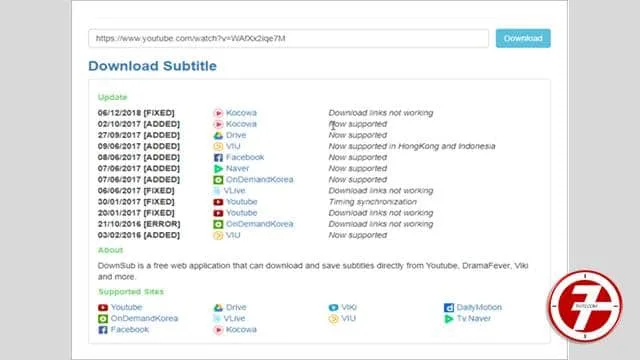Click Naver play icon in 07/06/2017 row
This screenshot has height=360, width=640.
pos(218,169)
